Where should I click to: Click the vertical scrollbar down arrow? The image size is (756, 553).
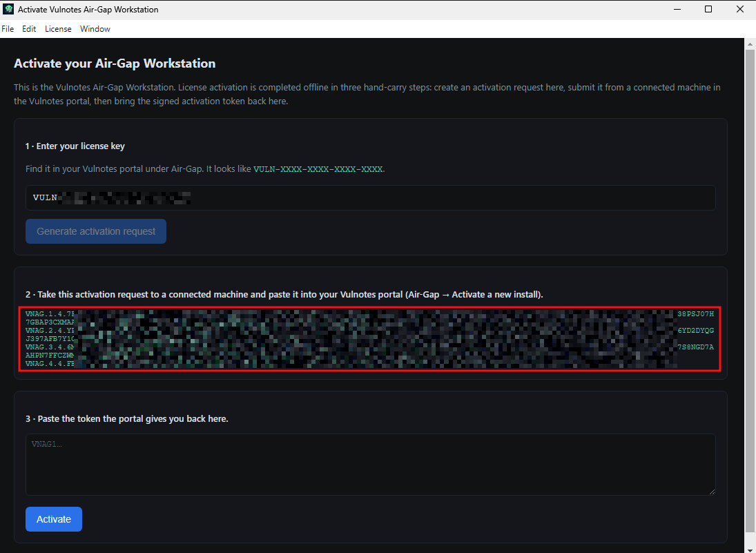click(750, 550)
